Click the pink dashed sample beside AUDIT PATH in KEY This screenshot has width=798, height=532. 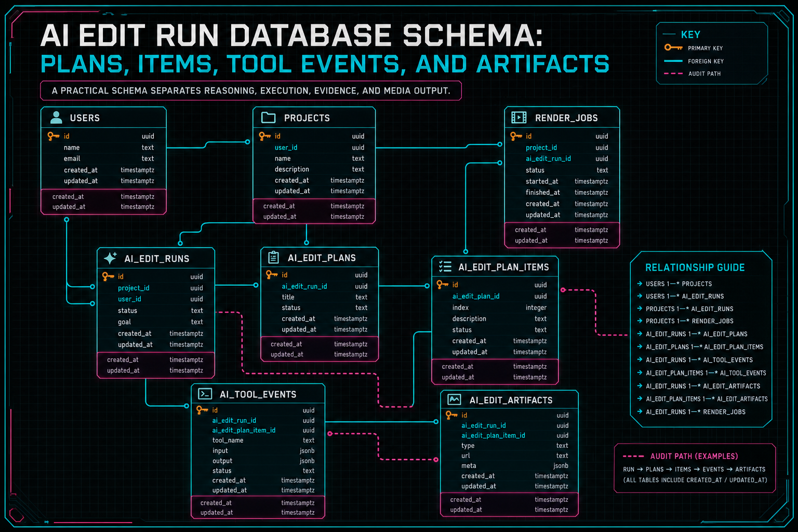point(673,73)
